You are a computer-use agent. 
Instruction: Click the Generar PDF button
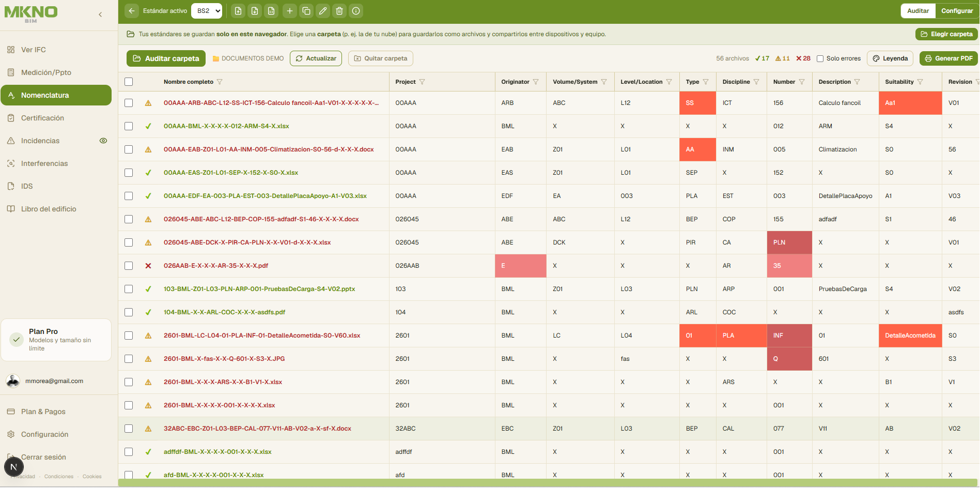tap(949, 58)
